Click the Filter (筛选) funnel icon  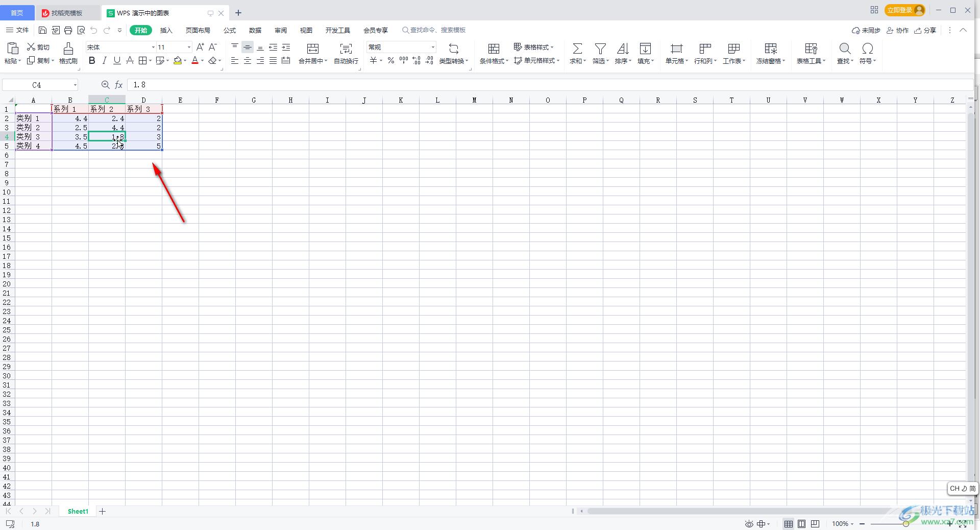tap(600, 49)
